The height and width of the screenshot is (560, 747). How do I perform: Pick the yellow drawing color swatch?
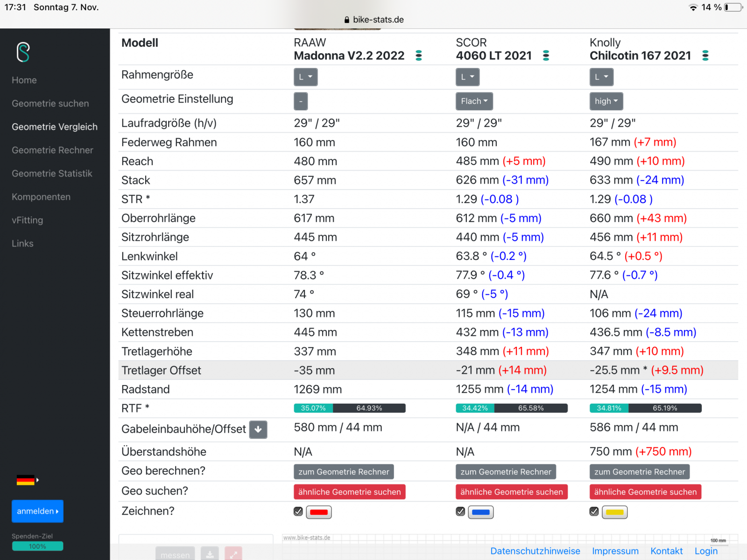pos(614,512)
